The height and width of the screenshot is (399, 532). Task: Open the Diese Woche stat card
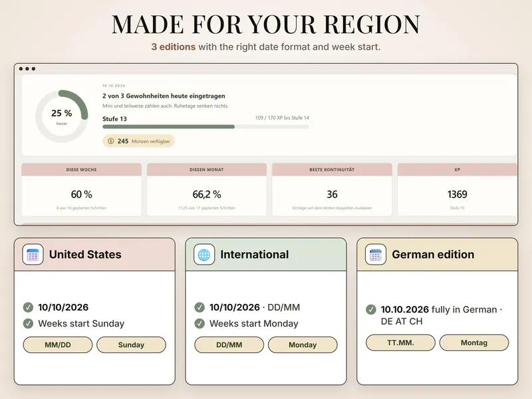[81, 190]
